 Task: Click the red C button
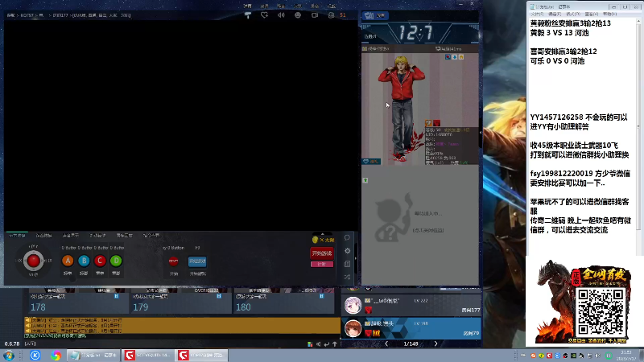[100, 261]
